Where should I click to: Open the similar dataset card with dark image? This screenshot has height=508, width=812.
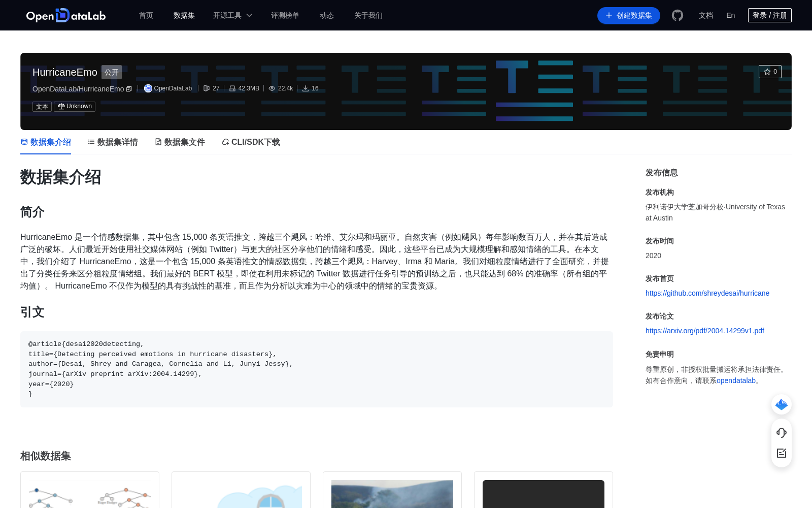click(x=544, y=490)
